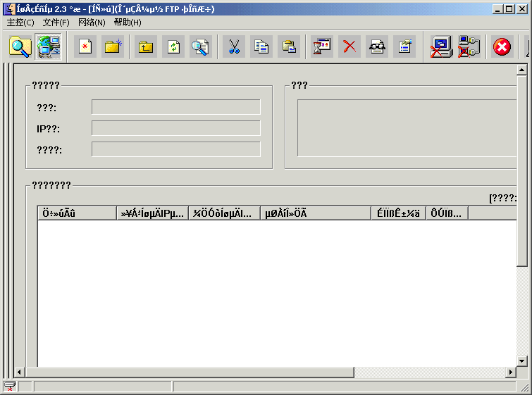Click the first column header in list
This screenshot has width=532, height=395.
[77, 213]
